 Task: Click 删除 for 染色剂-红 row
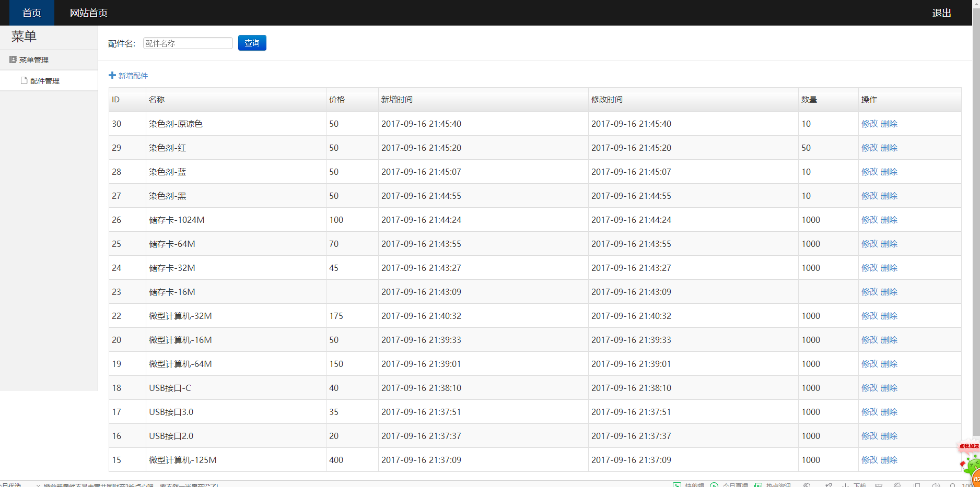(x=889, y=148)
